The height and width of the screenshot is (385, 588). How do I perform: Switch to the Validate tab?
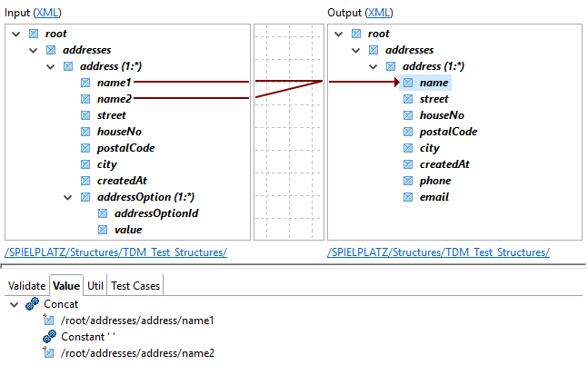(26, 286)
